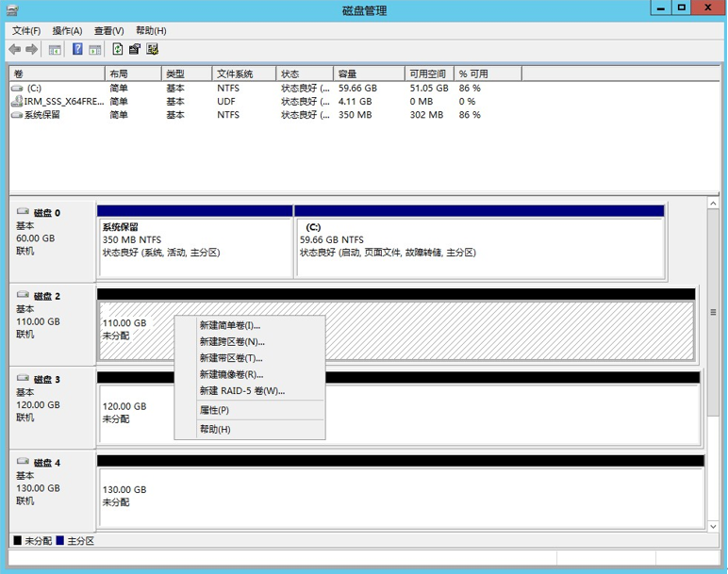
Task: Click scroll down arrow in disk pane
Action: click(x=713, y=526)
